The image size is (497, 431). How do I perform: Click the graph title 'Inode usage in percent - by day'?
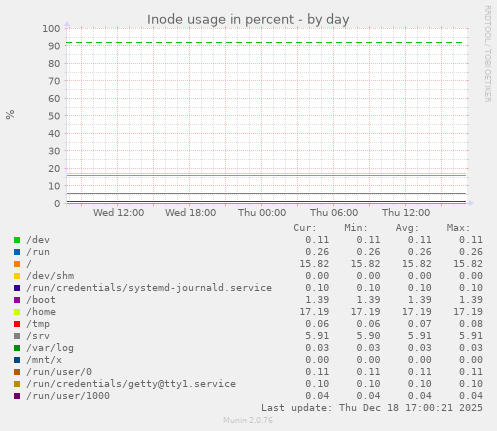point(248,20)
